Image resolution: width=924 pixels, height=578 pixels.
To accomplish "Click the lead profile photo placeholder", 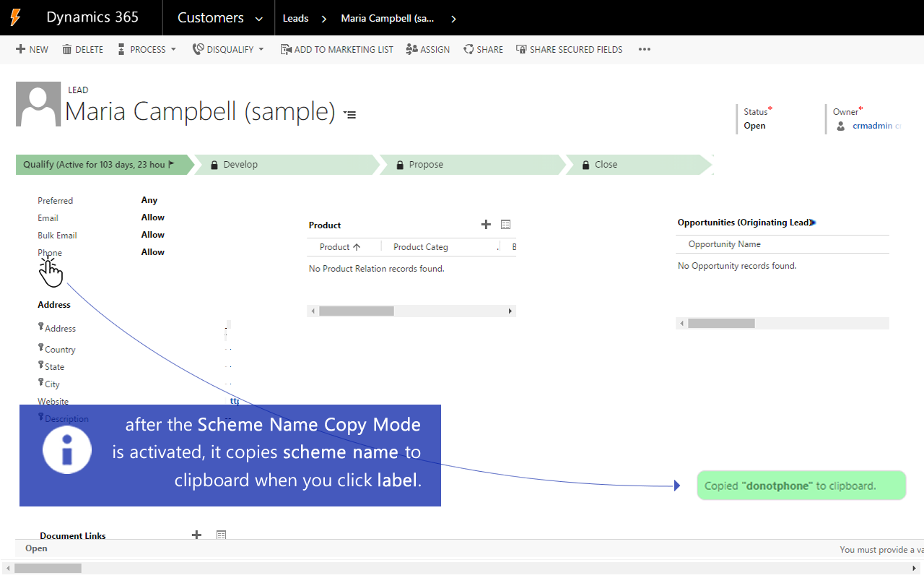I will click(x=38, y=103).
